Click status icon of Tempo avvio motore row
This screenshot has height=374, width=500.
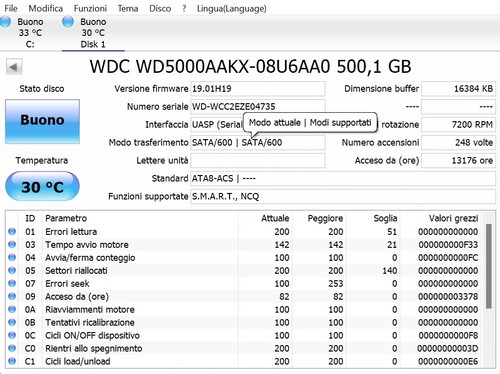(x=12, y=244)
